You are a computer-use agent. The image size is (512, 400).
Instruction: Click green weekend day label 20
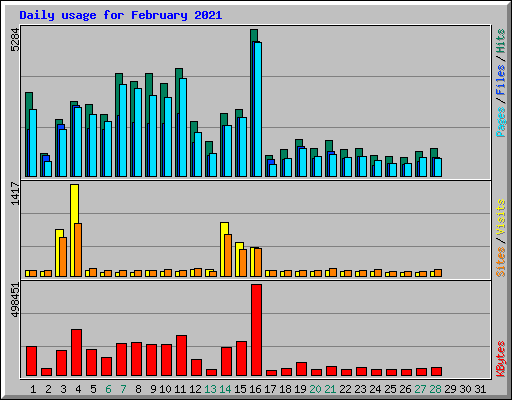pyautogui.click(x=315, y=389)
